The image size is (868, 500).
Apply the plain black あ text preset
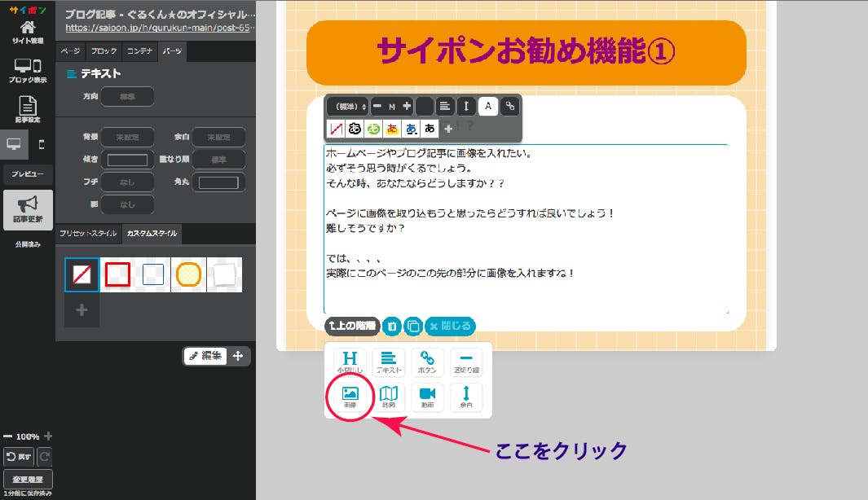point(430,129)
